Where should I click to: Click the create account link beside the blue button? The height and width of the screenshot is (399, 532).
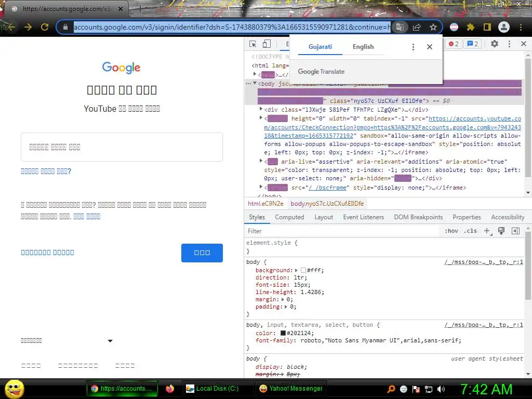pyautogui.click(x=47, y=252)
